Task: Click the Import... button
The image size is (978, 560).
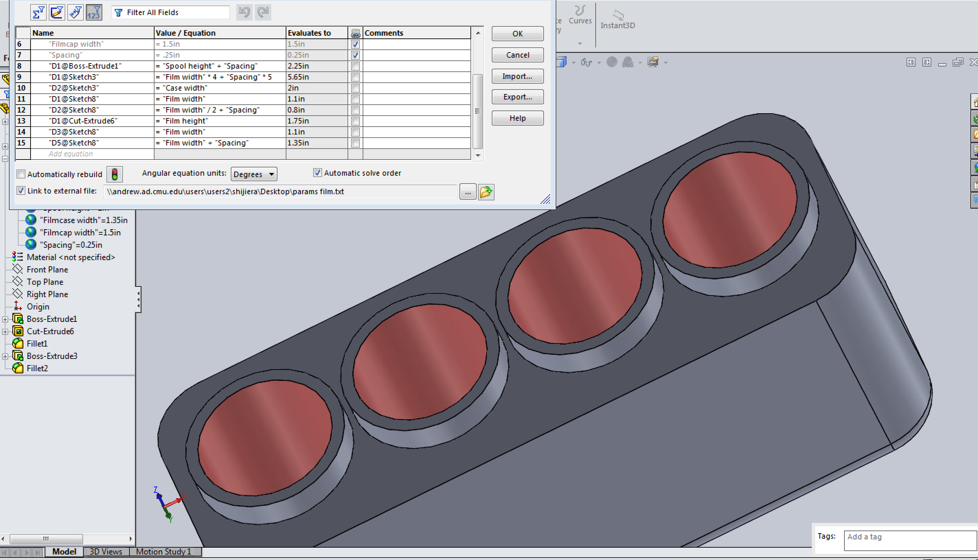Action: coord(517,76)
